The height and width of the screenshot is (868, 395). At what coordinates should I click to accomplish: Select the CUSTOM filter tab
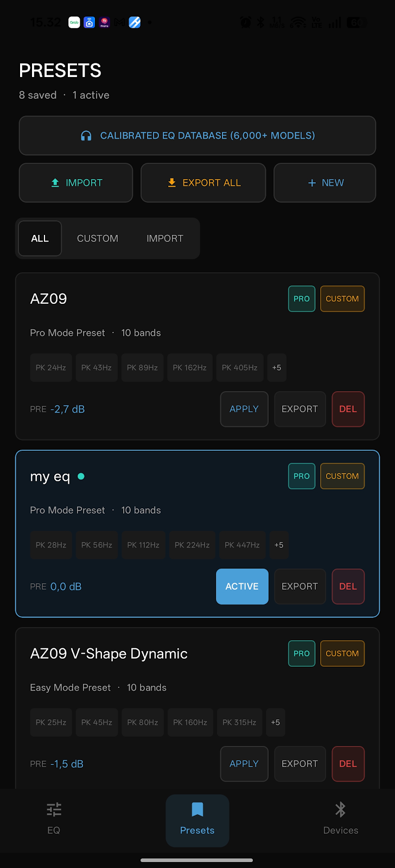pos(98,238)
